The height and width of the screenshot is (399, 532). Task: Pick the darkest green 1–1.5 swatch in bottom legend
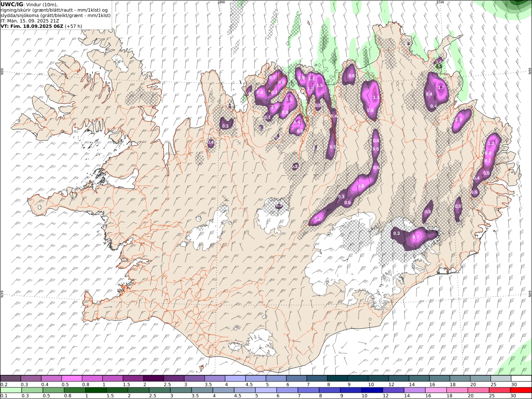pyautogui.click(x=96, y=390)
